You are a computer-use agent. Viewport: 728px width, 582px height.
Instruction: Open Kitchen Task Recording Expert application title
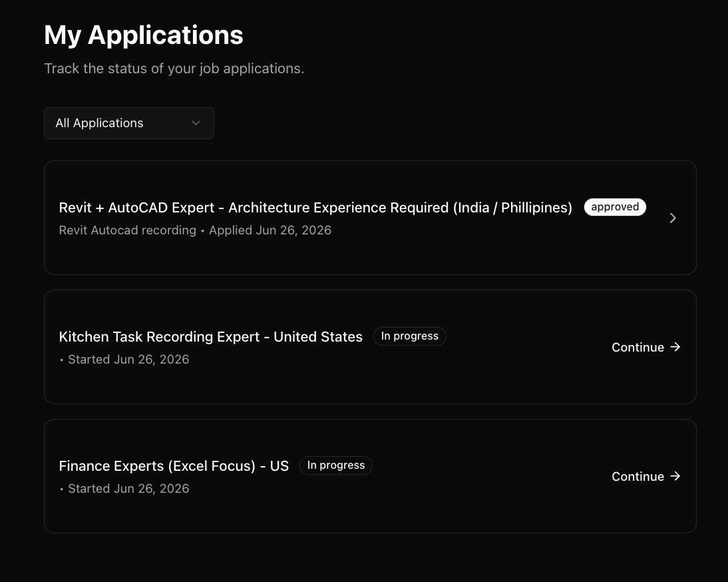coord(211,337)
